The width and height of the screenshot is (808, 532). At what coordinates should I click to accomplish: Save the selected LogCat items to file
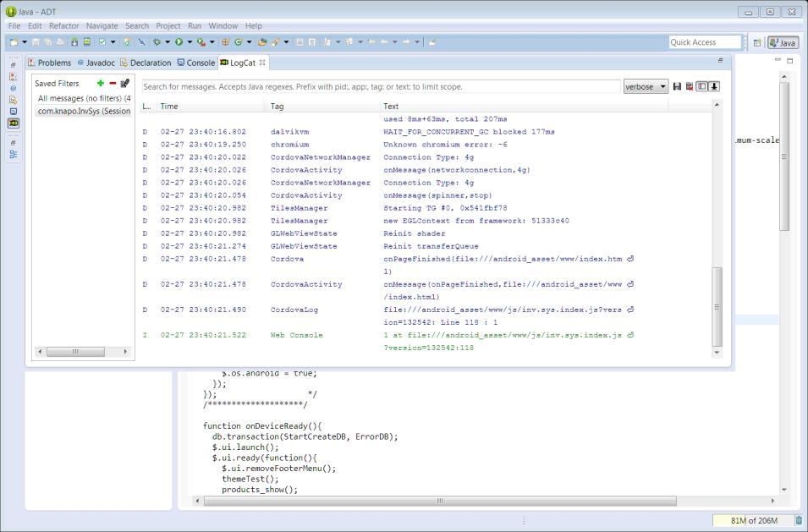[x=677, y=86]
